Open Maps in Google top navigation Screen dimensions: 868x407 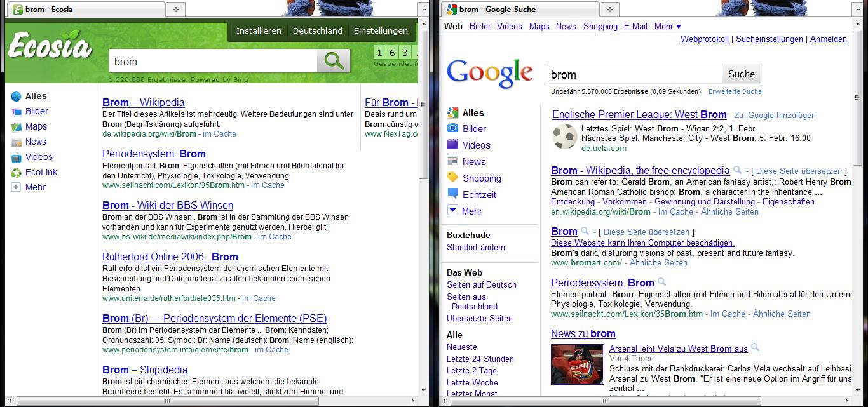coord(539,26)
